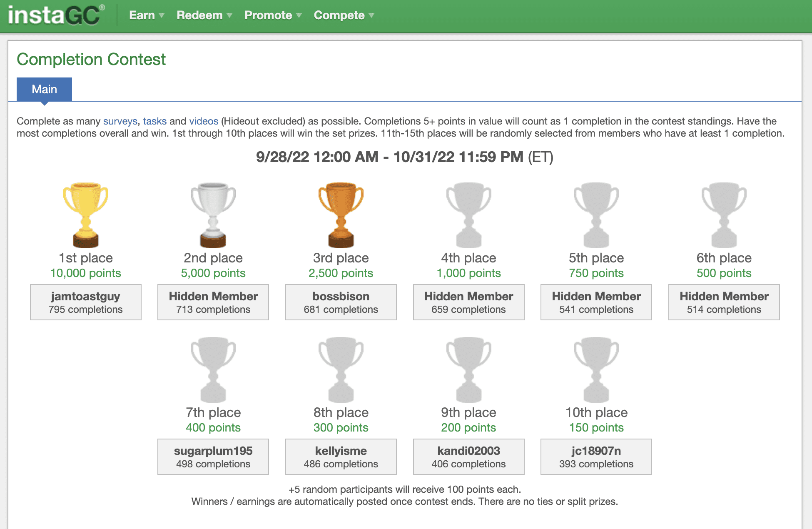Open the surveys link

(120, 121)
